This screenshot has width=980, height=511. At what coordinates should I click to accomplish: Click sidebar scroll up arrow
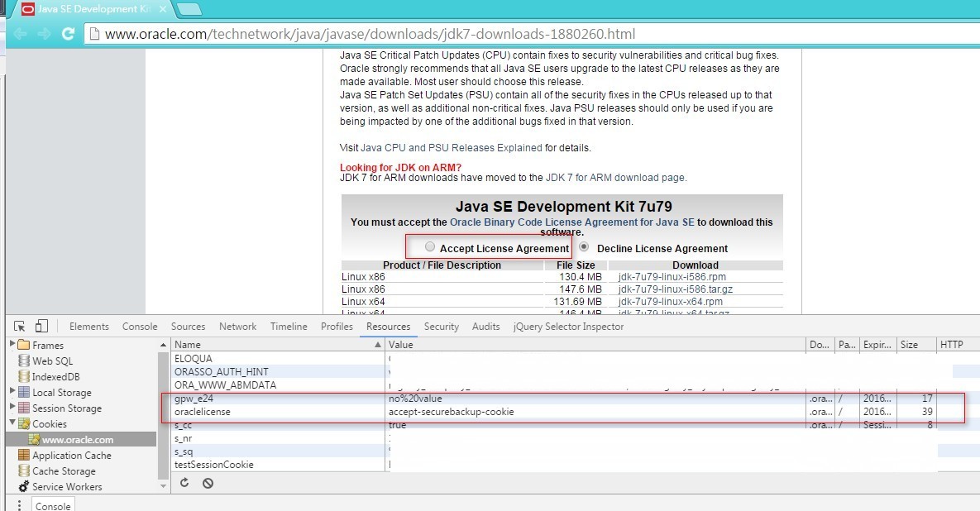click(x=163, y=345)
